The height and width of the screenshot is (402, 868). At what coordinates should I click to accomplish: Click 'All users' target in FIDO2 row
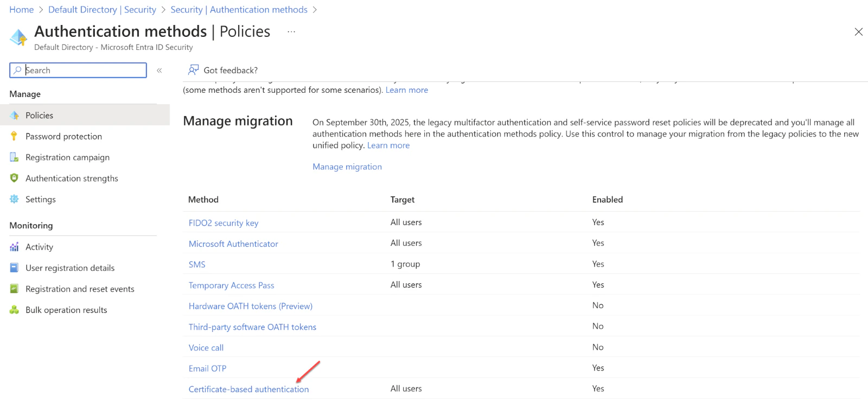pyautogui.click(x=406, y=222)
